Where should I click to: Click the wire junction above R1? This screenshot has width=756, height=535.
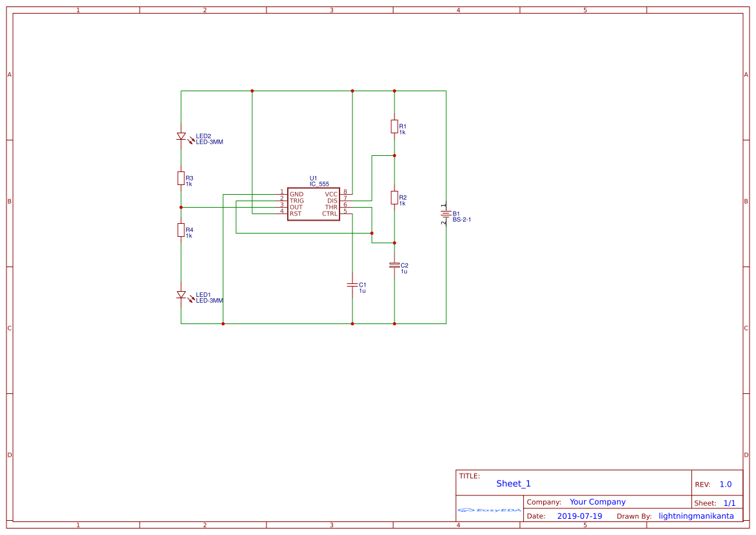394,91
